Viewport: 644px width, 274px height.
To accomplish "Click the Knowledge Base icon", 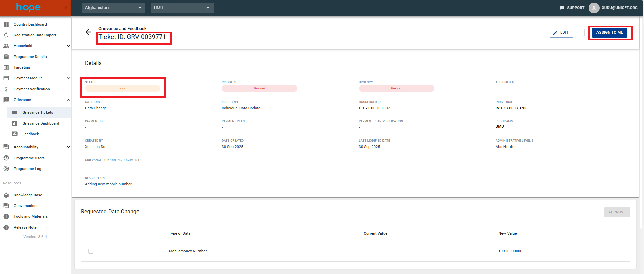I will [6, 195].
